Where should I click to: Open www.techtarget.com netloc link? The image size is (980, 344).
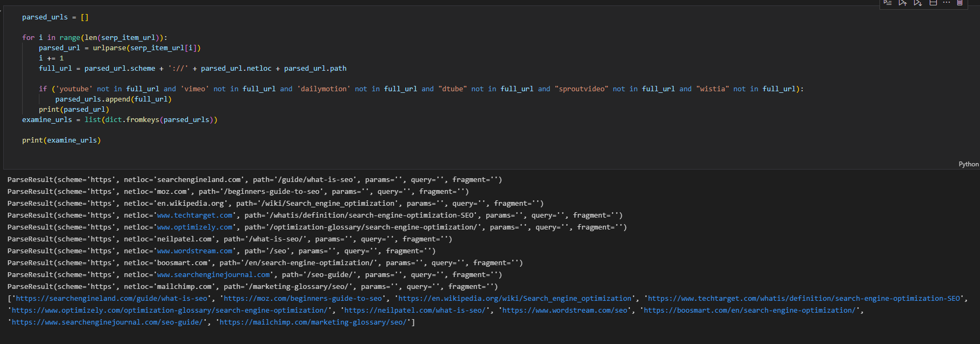tap(195, 215)
